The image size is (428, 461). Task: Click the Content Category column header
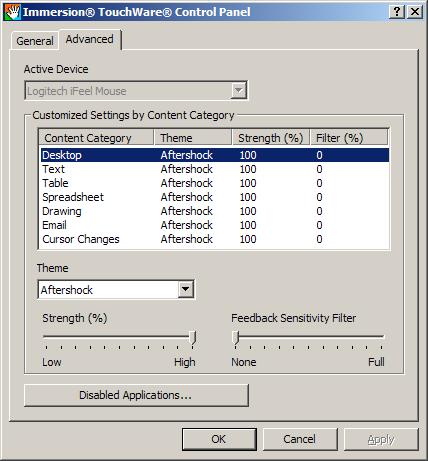point(97,138)
